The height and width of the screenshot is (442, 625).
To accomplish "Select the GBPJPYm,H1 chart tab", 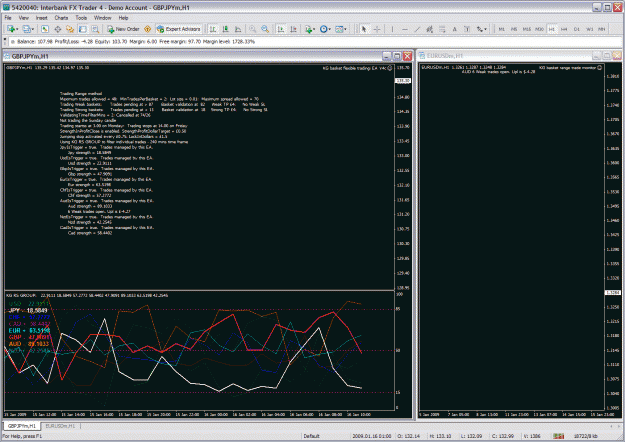I will [x=22, y=426].
